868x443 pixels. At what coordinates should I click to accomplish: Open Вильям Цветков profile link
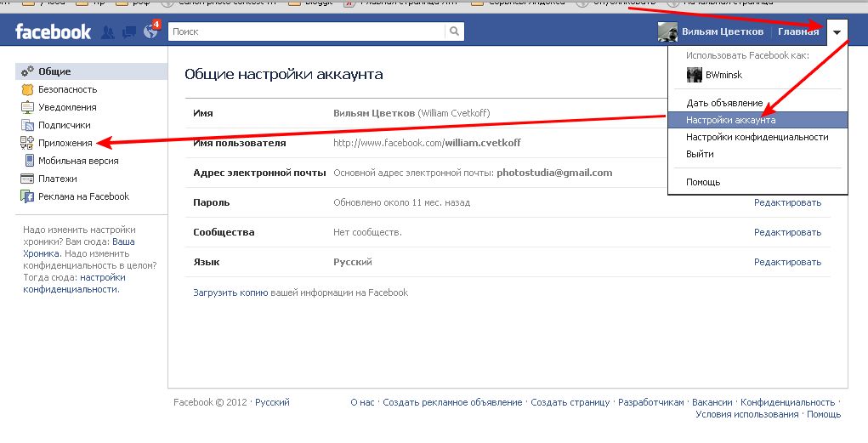pos(723,31)
